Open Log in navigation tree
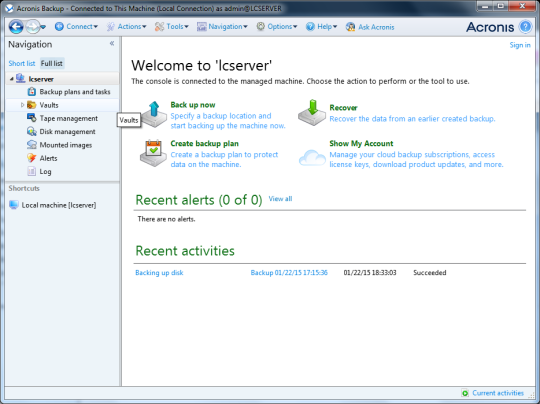This screenshot has height=404, width=540. [45, 172]
